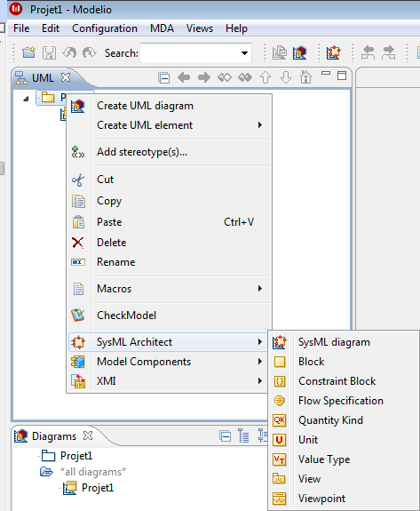The height and width of the screenshot is (511, 420).
Task: Click the SysML diagram toolbar icon
Action: [x=333, y=52]
